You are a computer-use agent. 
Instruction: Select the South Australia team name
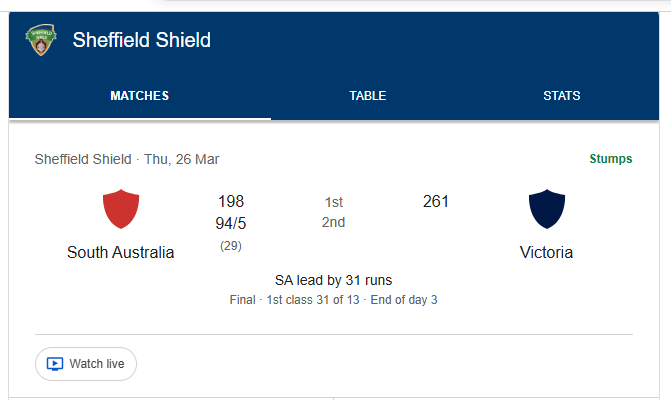121,252
